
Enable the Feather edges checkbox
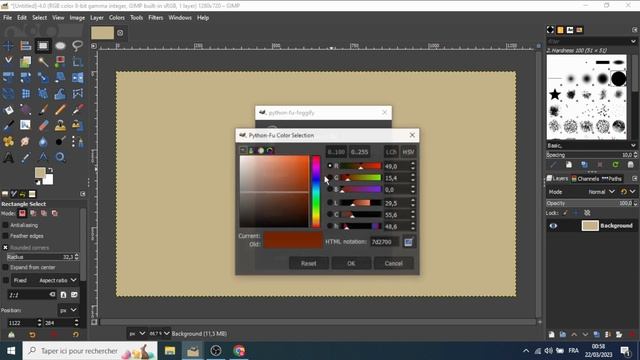click(5, 236)
